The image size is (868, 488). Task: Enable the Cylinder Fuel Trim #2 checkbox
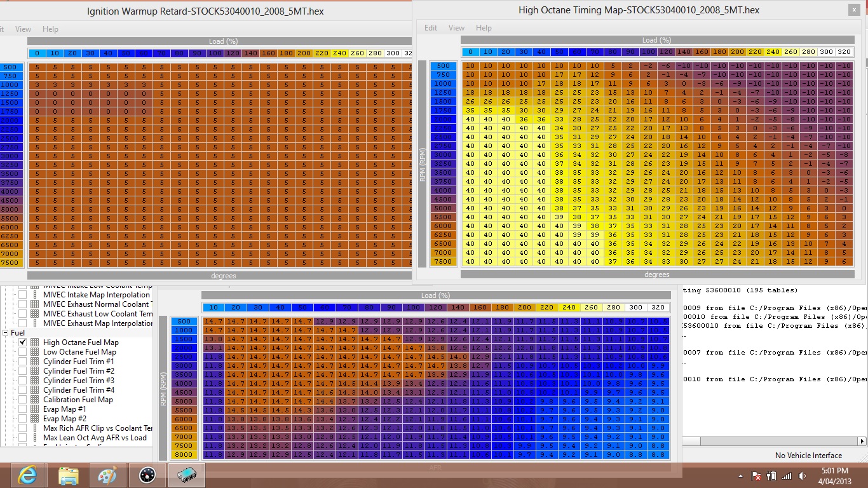pyautogui.click(x=23, y=371)
